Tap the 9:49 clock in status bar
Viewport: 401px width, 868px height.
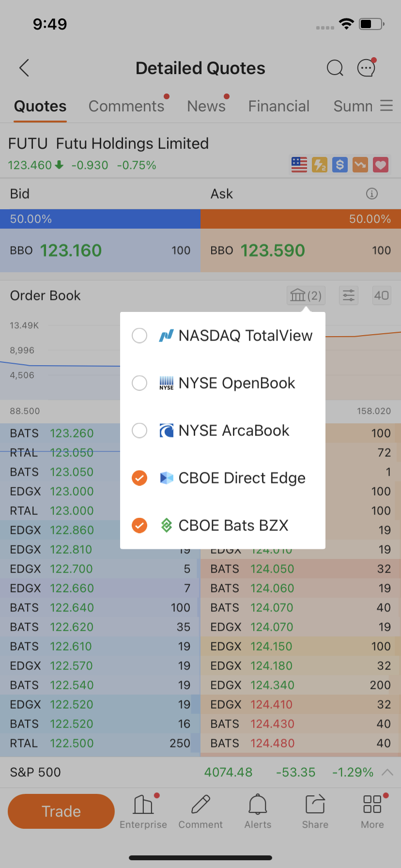tap(50, 24)
